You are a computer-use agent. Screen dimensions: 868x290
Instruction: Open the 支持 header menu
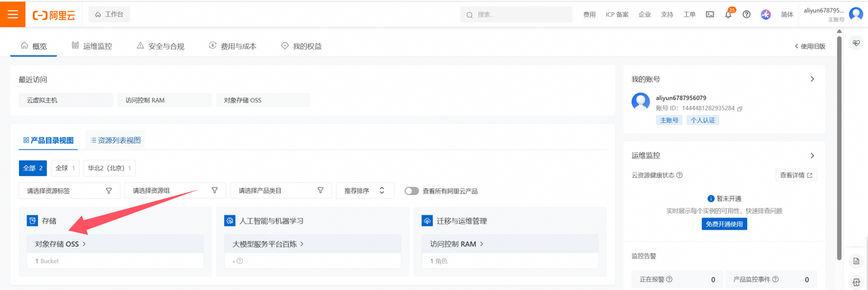[667, 14]
